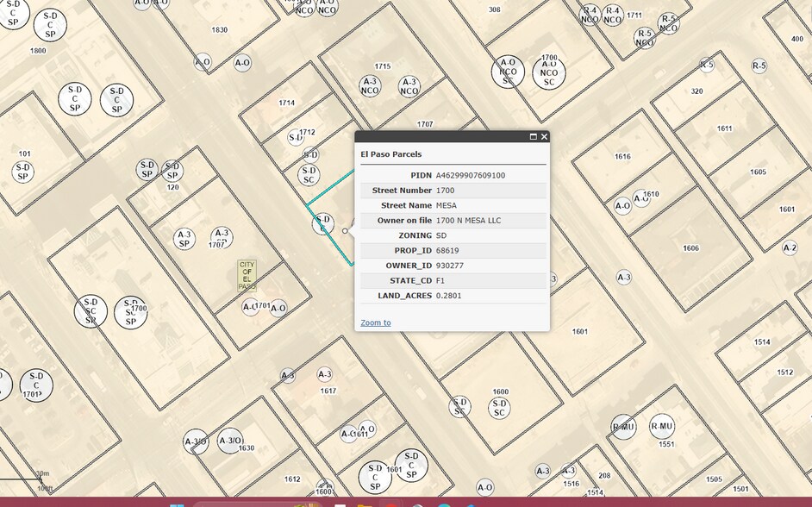Screen dimensions: 812x507
Task: Select parcel labeled 1606
Action: tap(690, 247)
